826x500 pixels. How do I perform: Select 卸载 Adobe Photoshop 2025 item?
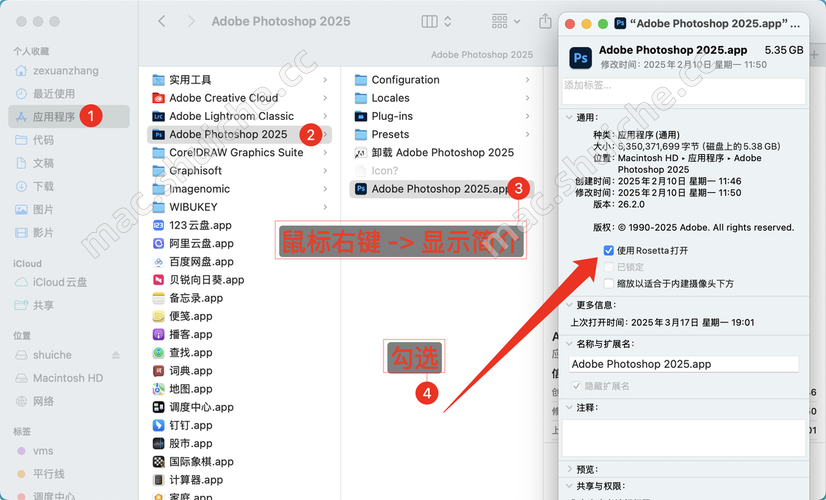point(441,153)
